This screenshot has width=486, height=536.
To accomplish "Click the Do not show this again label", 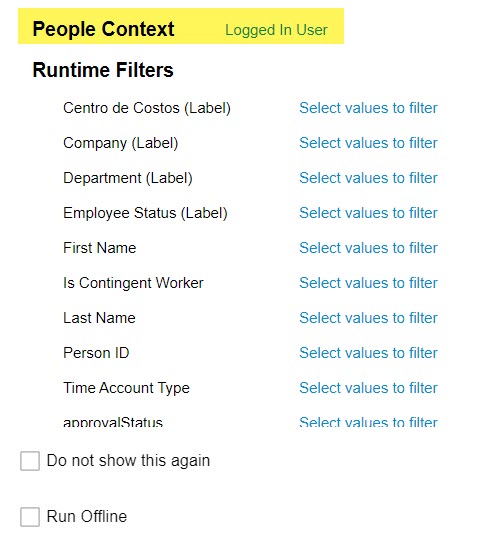I will pos(128,461).
